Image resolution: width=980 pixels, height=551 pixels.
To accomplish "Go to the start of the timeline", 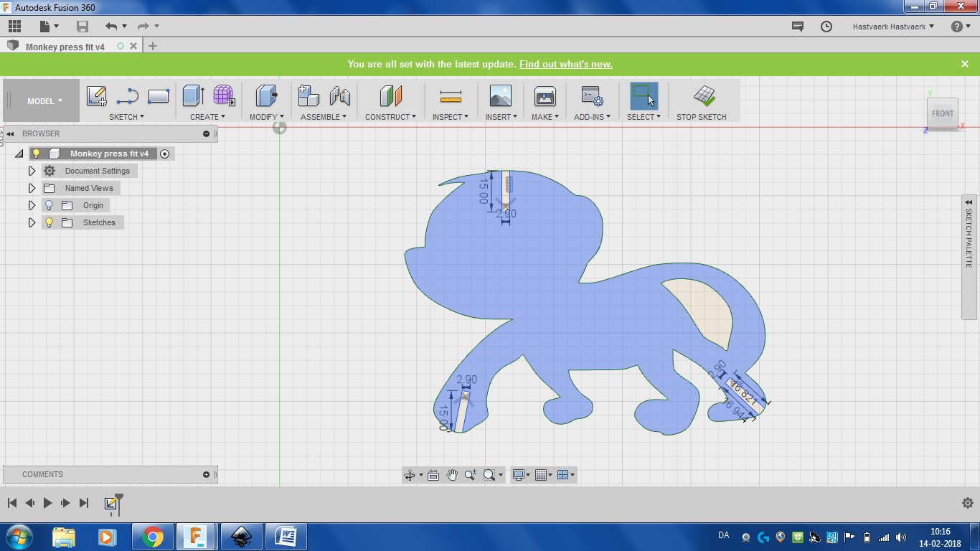I will pos(12,503).
